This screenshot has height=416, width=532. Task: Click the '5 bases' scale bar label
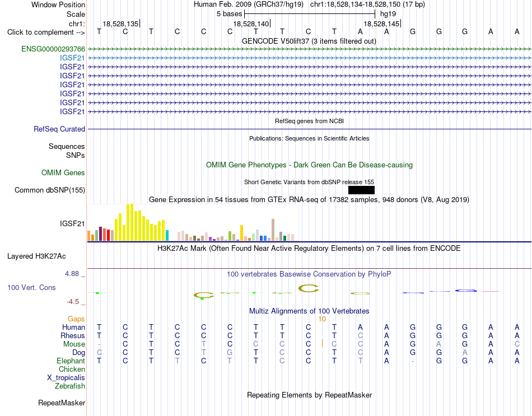coord(230,14)
